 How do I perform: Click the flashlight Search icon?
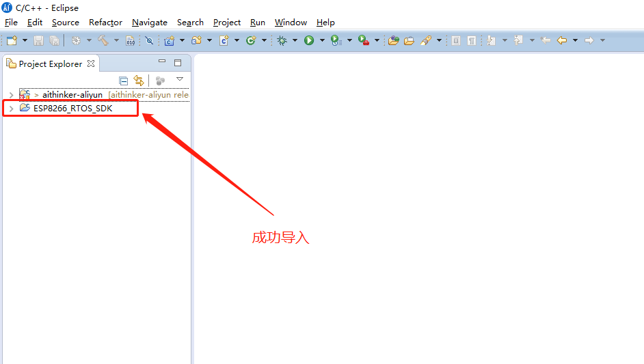pos(426,40)
